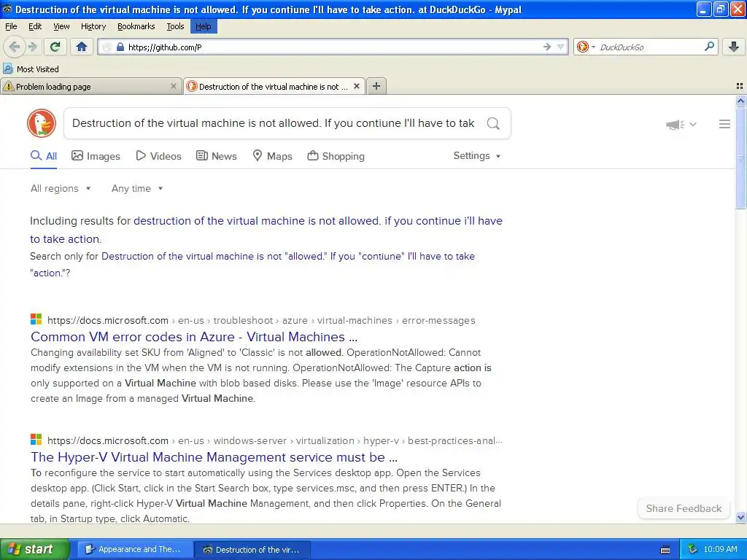Viewport: 747px width, 560px height.
Task: Click the docs.microsoft.com error-messages URL
Action: pos(261,321)
